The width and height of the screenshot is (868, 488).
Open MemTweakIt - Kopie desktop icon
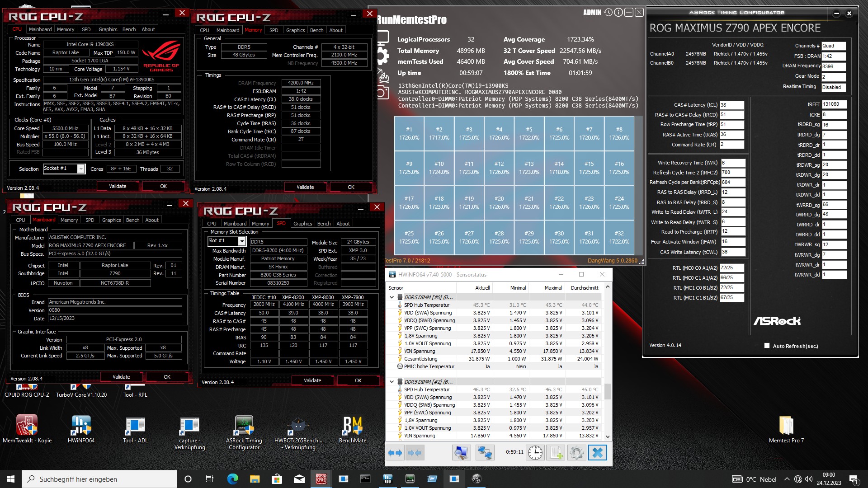click(27, 429)
